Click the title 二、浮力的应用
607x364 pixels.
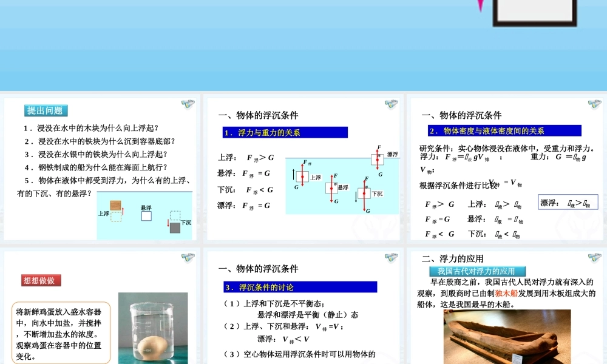tap(453, 259)
